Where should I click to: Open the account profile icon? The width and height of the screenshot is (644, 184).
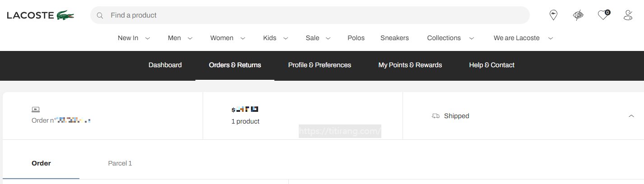(x=628, y=15)
